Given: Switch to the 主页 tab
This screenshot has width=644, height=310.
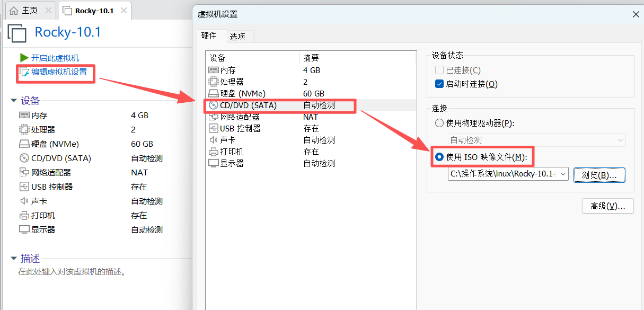Looking at the screenshot, I should [30, 11].
